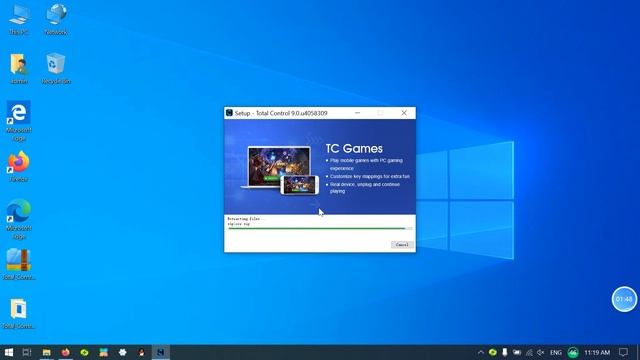Click Cancel in the Setup window
Screen dimensions: 640x360
point(402,244)
